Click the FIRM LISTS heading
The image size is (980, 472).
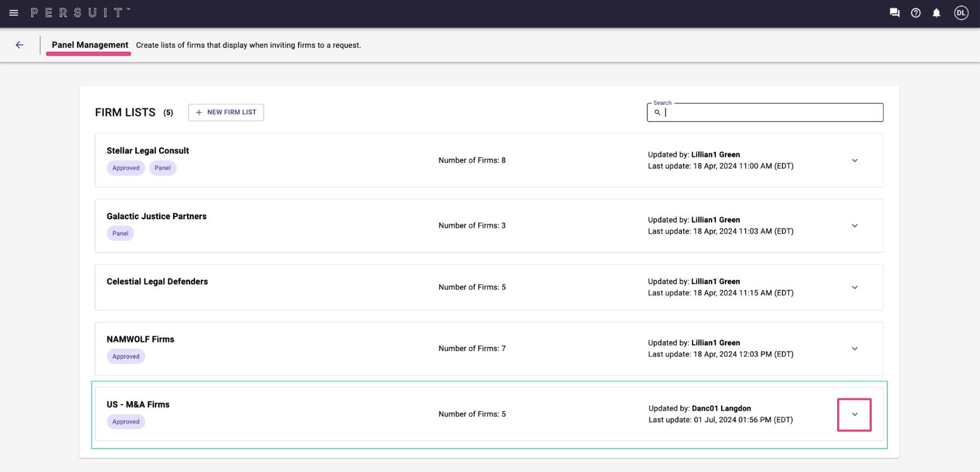click(126, 113)
